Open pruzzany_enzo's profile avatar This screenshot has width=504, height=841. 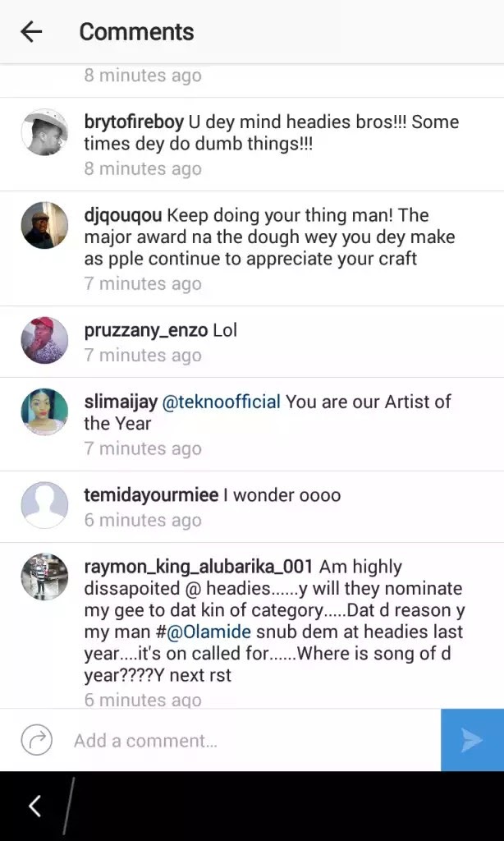[44, 340]
